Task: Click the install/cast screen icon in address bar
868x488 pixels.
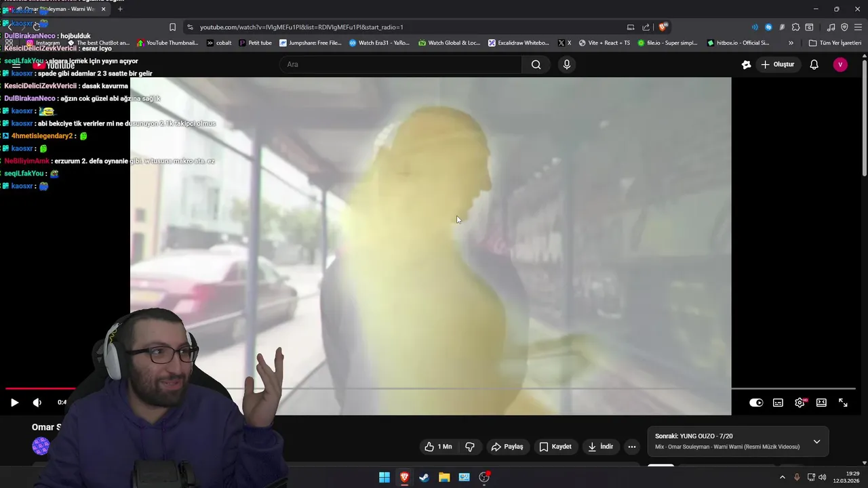Action: click(631, 27)
